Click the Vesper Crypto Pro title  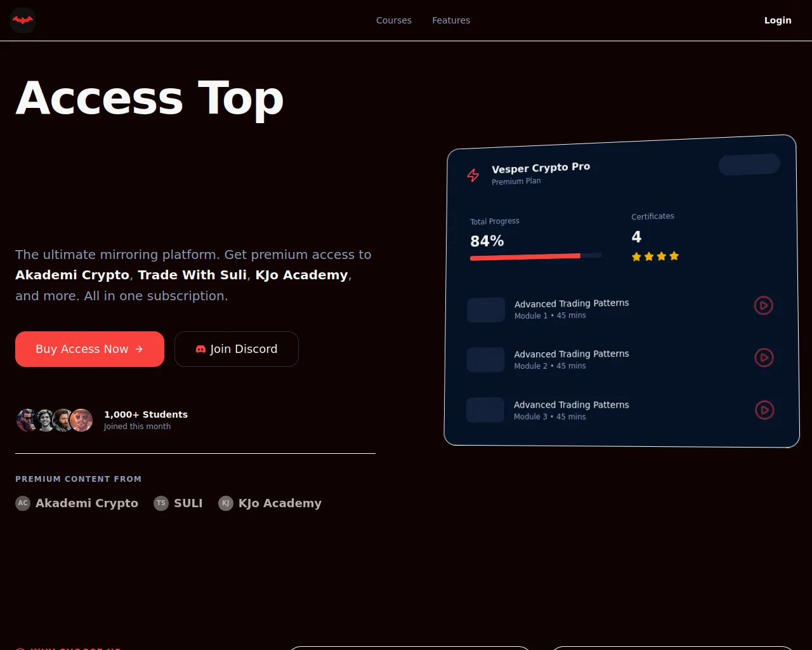click(x=541, y=168)
